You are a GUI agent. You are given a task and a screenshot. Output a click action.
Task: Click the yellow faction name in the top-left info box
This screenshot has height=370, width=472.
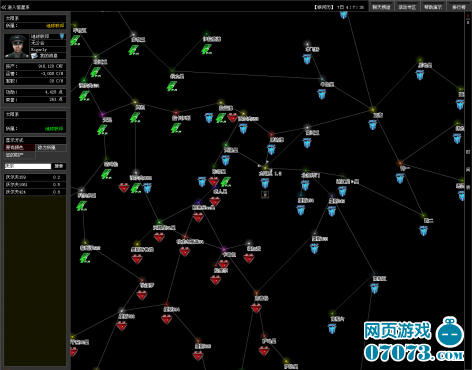55,26
